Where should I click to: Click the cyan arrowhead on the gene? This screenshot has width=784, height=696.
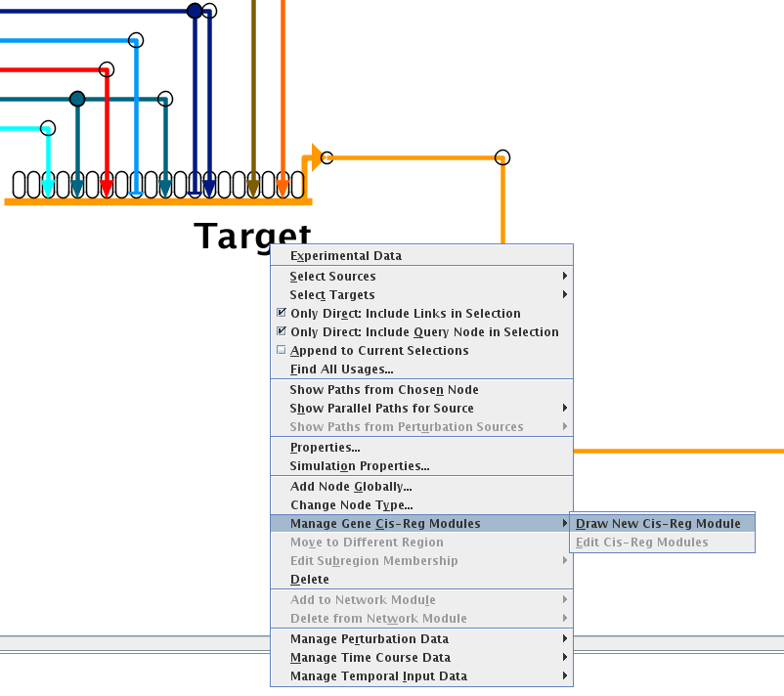click(x=48, y=186)
